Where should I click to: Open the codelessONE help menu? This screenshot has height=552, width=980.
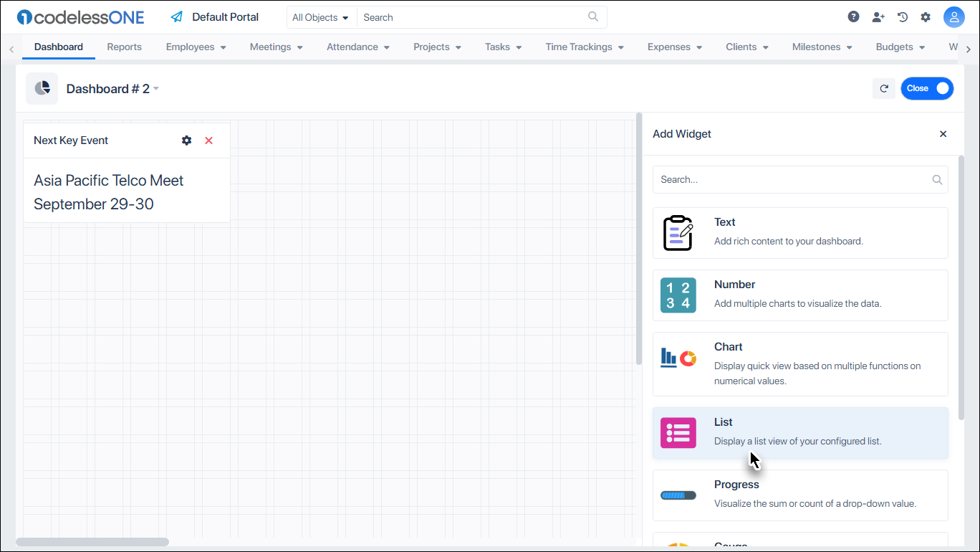[x=853, y=16]
